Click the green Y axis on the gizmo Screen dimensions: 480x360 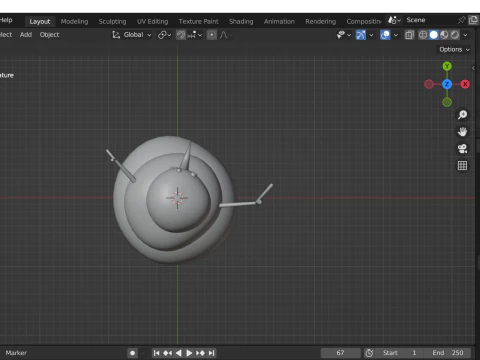447,66
